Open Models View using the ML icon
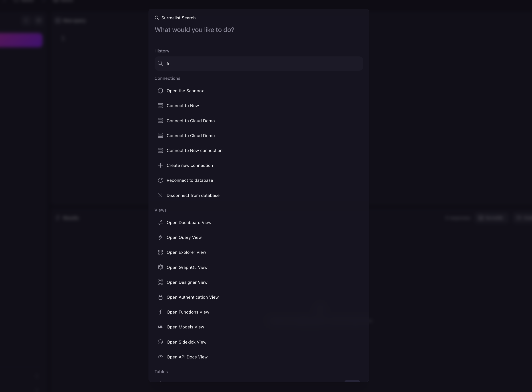Image resolution: width=532 pixels, height=392 pixels. coord(160,327)
